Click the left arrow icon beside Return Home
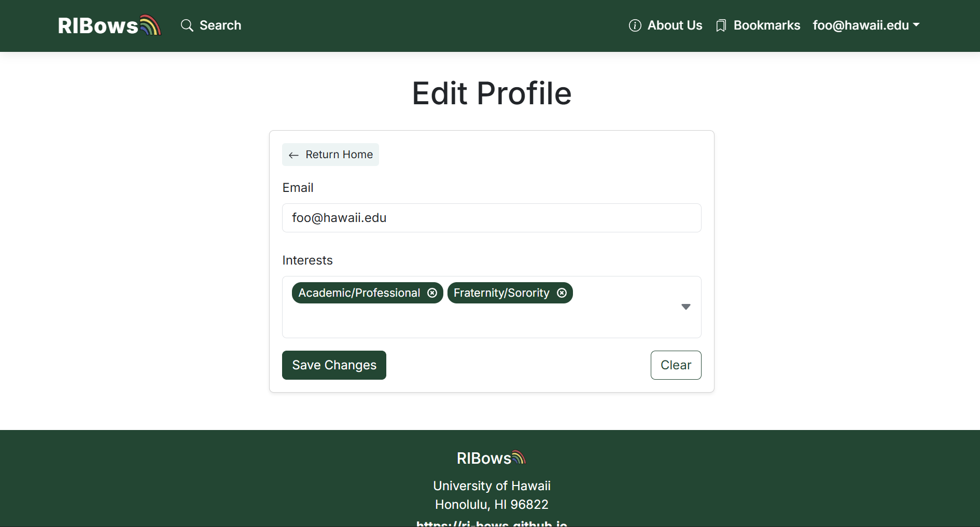The width and height of the screenshot is (980, 527). tap(293, 155)
